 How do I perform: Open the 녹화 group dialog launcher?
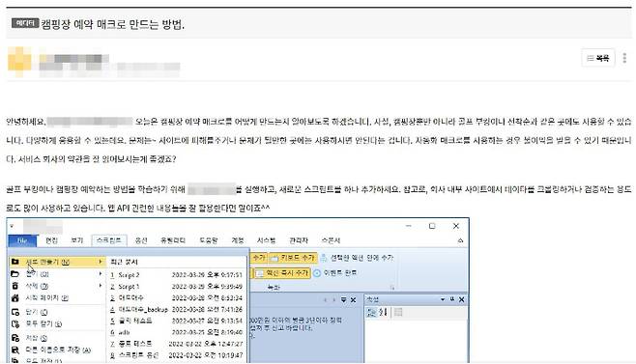point(391,288)
